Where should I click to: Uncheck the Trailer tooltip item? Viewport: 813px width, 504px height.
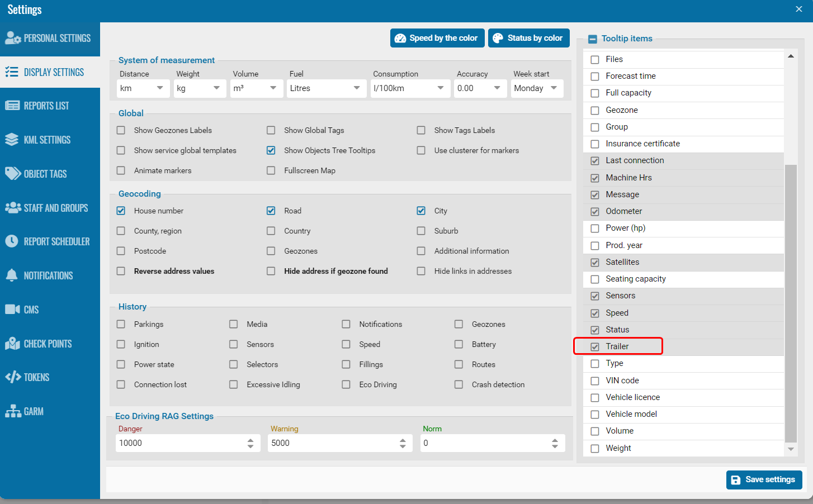595,346
